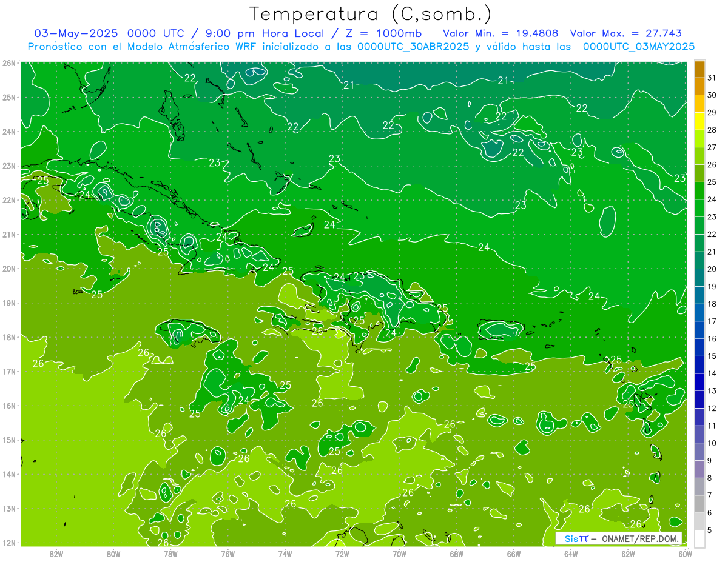Click the 13N latitude axis label
The image size is (728, 562).
(9, 508)
